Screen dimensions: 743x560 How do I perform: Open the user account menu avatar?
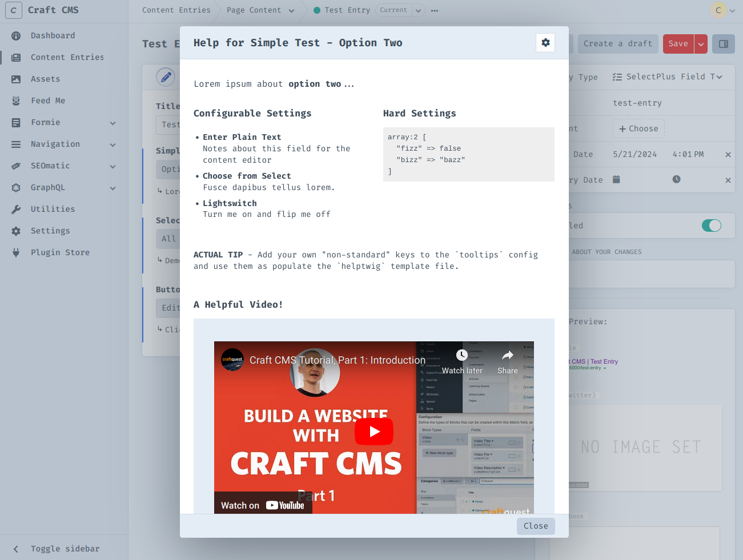pyautogui.click(x=718, y=10)
